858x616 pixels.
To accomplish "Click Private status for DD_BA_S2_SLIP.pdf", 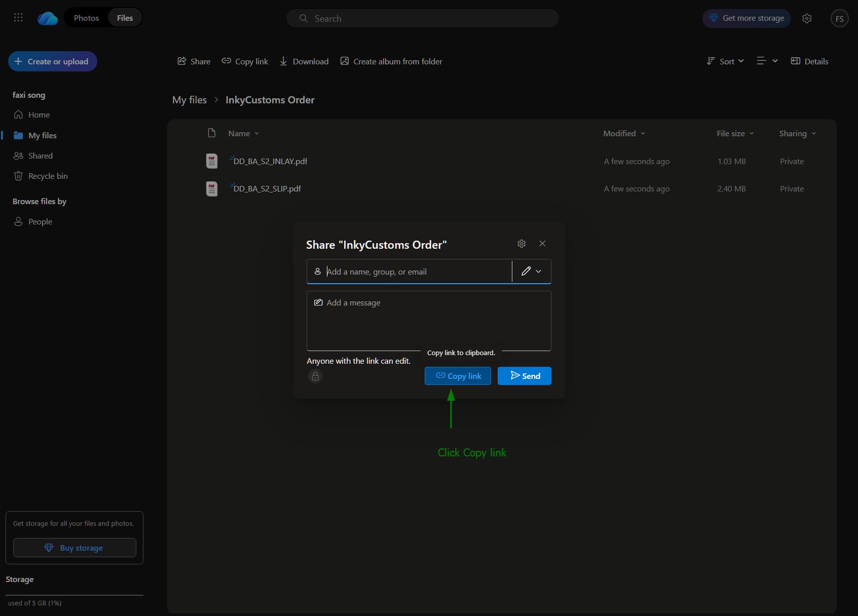I will [792, 188].
